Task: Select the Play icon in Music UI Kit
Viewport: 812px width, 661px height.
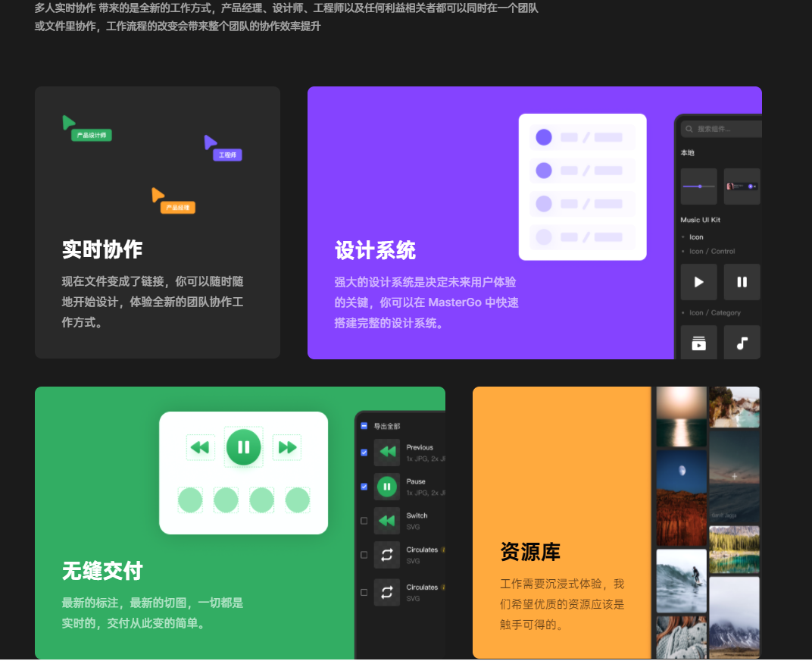Action: 698,281
